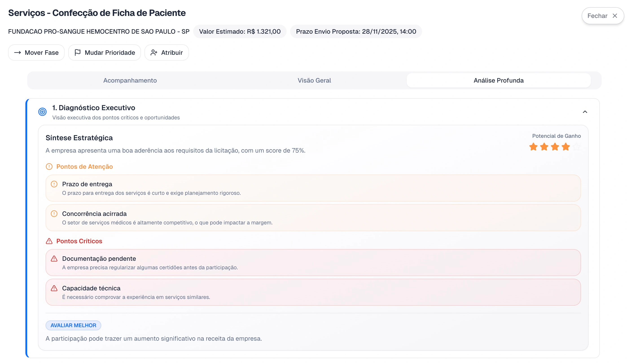Viewport: 627px width, 364px height.
Task: Click the first orange rating star
Action: 533,147
